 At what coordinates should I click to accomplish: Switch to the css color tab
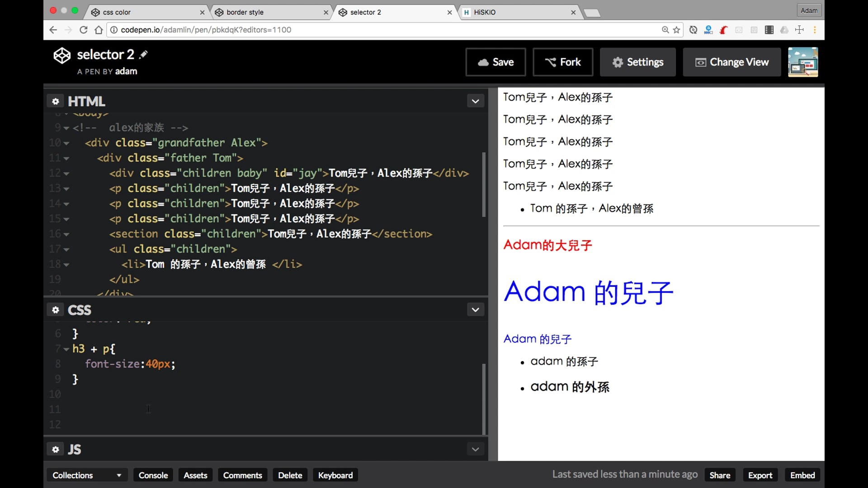click(x=117, y=12)
